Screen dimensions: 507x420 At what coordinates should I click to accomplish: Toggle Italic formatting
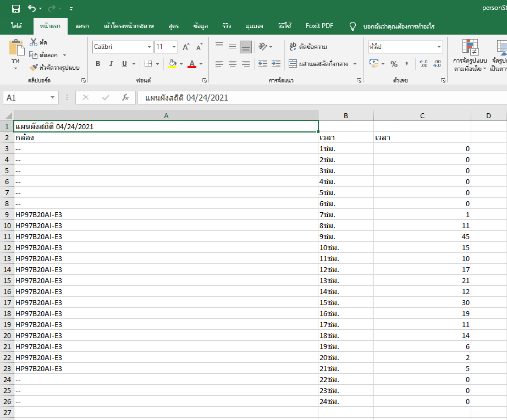[x=112, y=64]
